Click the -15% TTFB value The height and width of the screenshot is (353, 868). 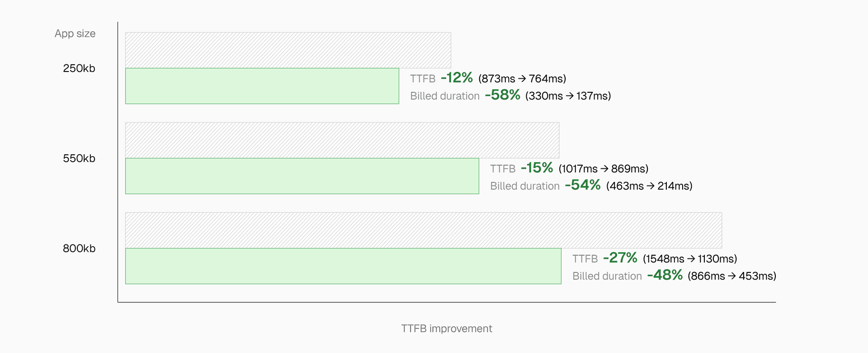tap(537, 168)
